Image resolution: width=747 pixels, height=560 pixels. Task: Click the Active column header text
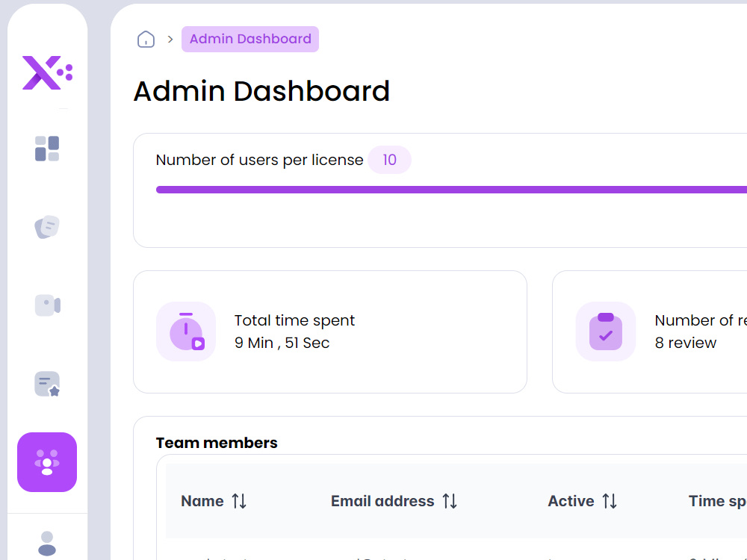(571, 501)
